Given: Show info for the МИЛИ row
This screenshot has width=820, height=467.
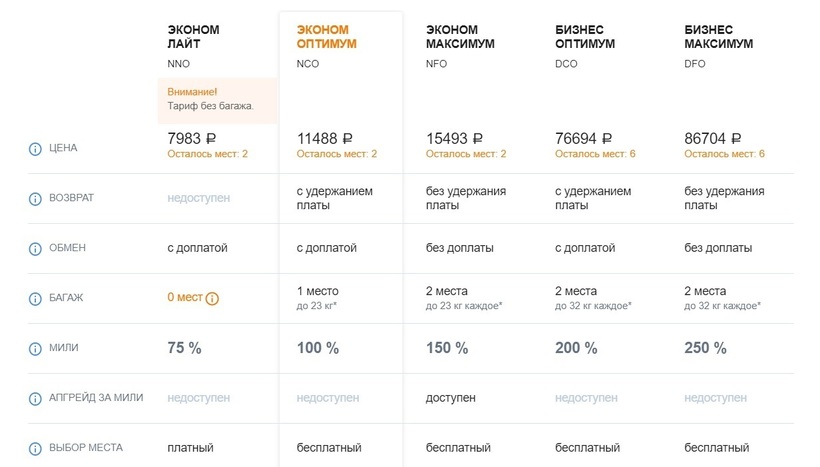Looking at the screenshot, I should point(36,348).
